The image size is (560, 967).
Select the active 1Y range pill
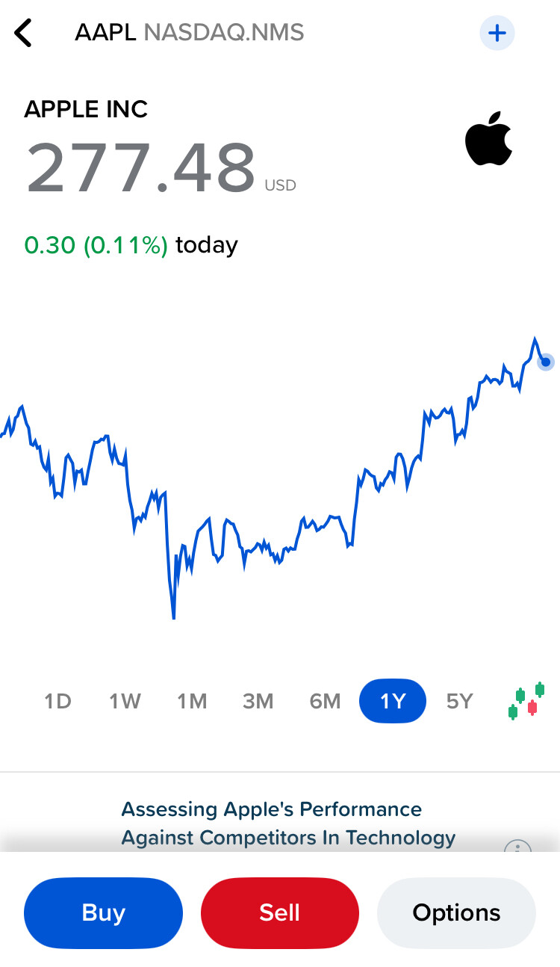point(393,701)
